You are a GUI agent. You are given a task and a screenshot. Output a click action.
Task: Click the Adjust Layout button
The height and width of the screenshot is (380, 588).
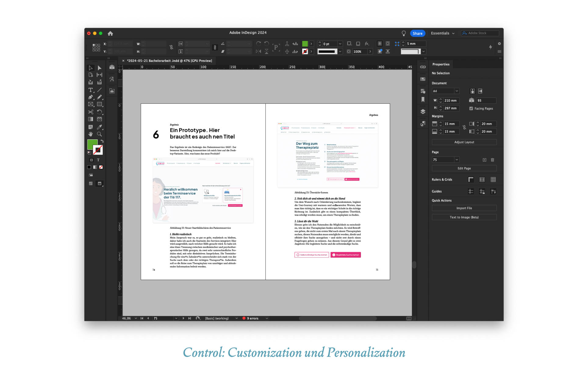(x=464, y=142)
